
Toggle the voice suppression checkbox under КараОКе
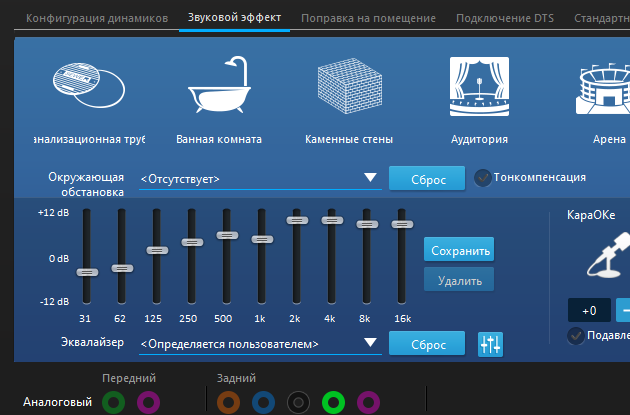[576, 335]
